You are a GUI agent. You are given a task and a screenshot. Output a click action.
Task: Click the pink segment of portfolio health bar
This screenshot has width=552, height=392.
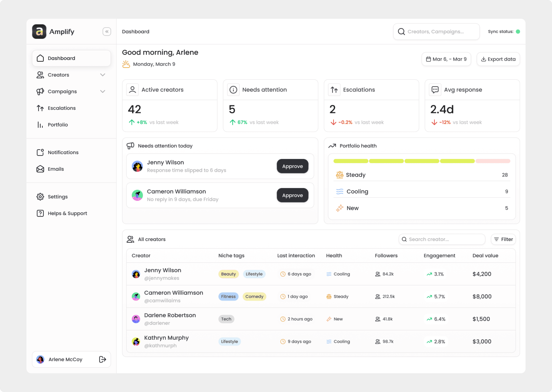(493, 161)
